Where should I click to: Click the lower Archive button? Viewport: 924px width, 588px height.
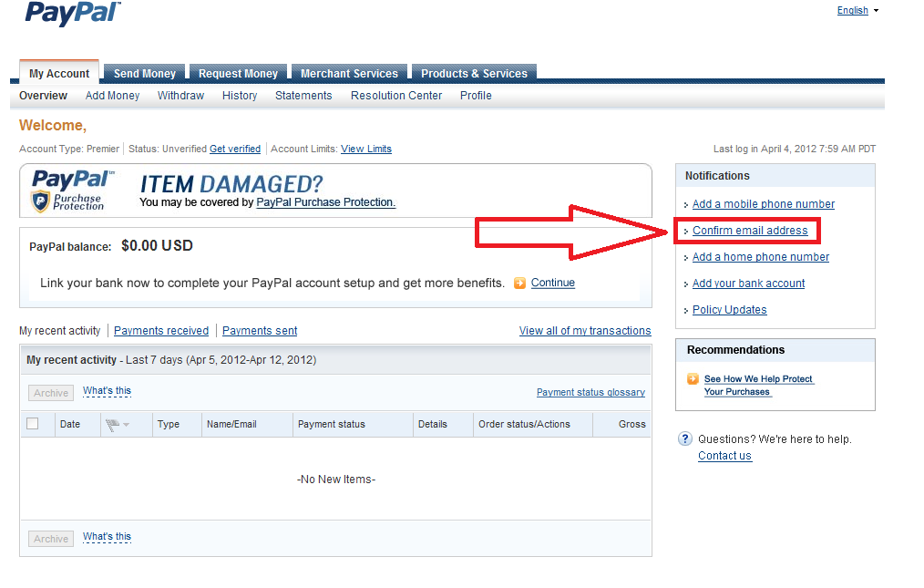point(51,539)
